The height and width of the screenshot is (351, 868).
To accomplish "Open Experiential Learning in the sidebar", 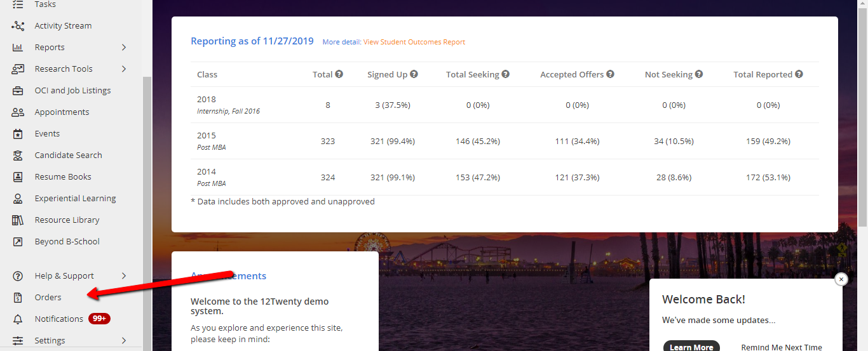I will pos(75,199).
